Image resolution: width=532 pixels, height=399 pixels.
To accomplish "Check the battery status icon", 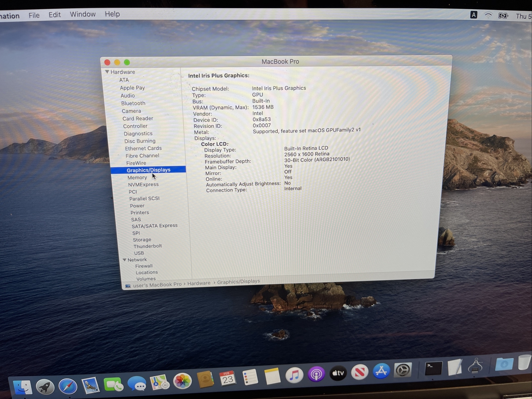I will 503,16.
